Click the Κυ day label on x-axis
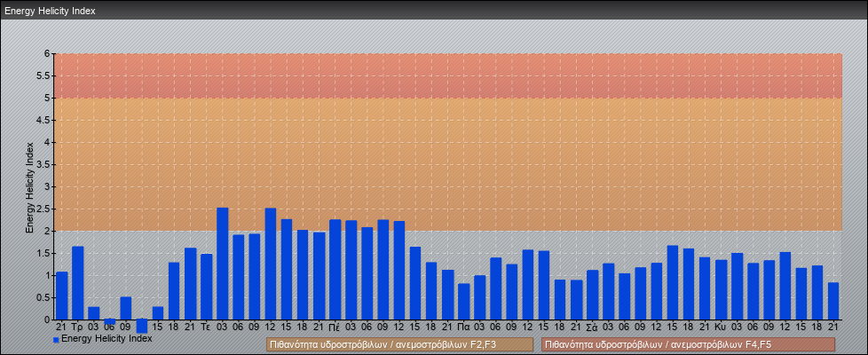868x355 pixels. 721,327
